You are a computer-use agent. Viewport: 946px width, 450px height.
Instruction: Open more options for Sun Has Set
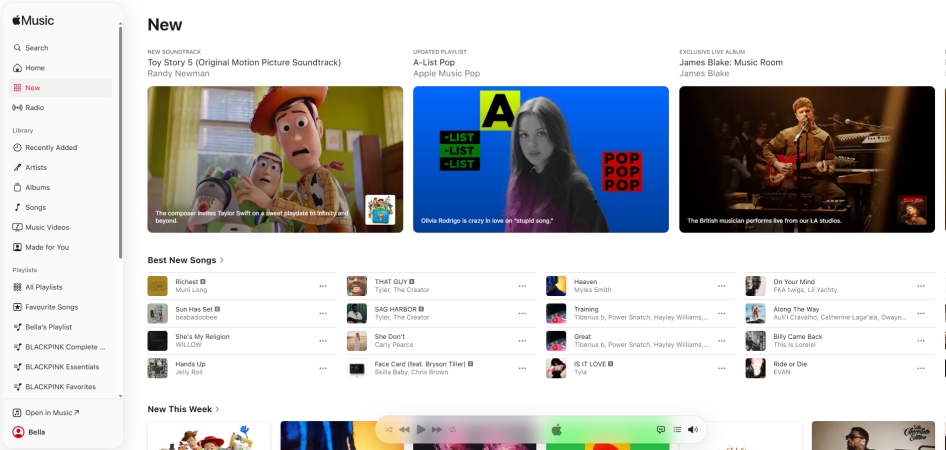click(323, 314)
